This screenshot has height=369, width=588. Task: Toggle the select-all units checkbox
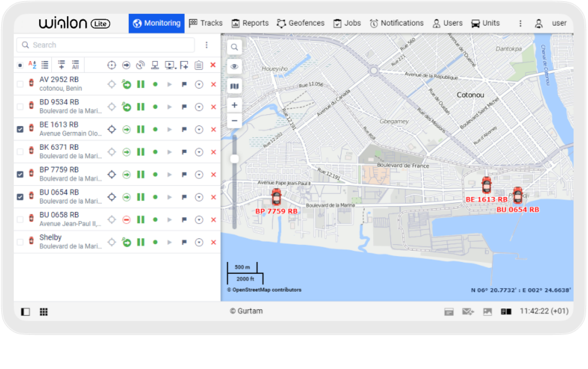coord(20,65)
